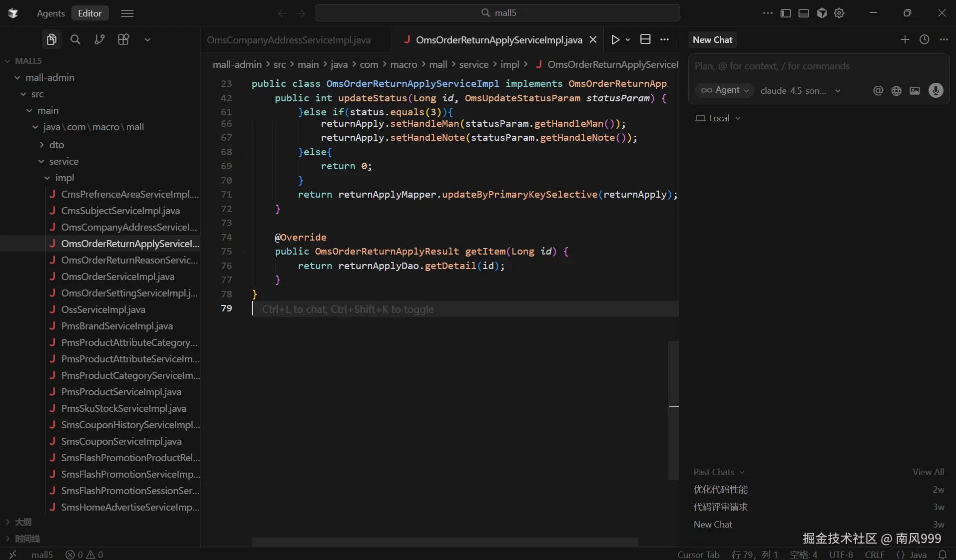This screenshot has height=560, width=956.
Task: Start voice input with microphone icon
Action: 936,90
